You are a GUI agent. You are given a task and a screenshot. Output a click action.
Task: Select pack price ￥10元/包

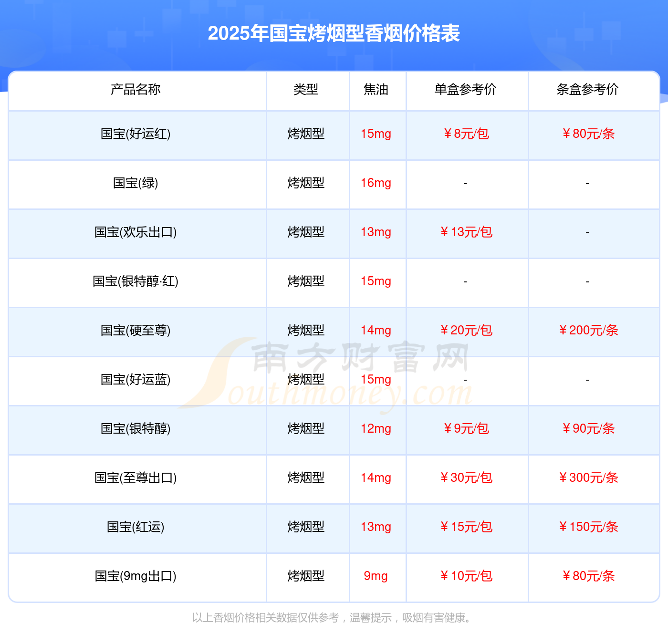466,576
